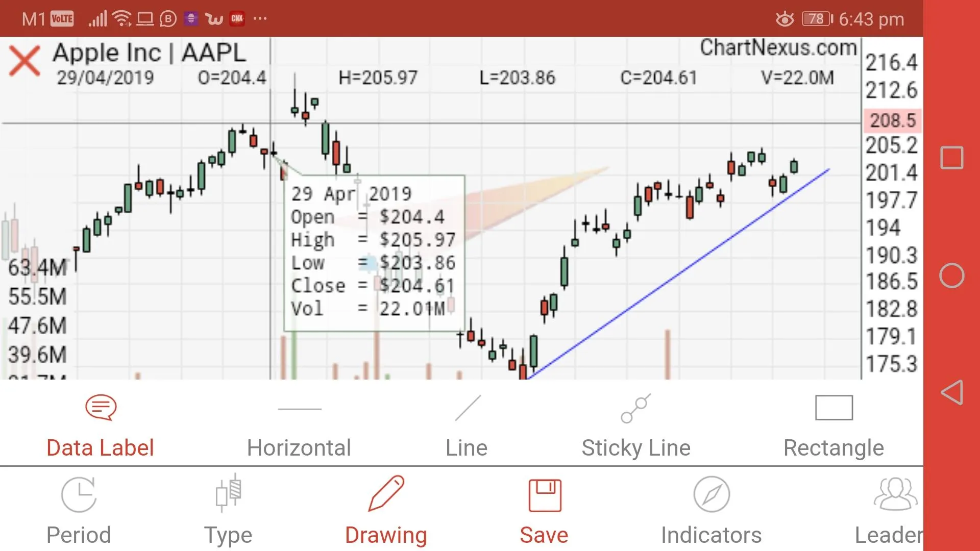
Task: Tap the Wi-Fi status bar icon
Action: (x=121, y=18)
